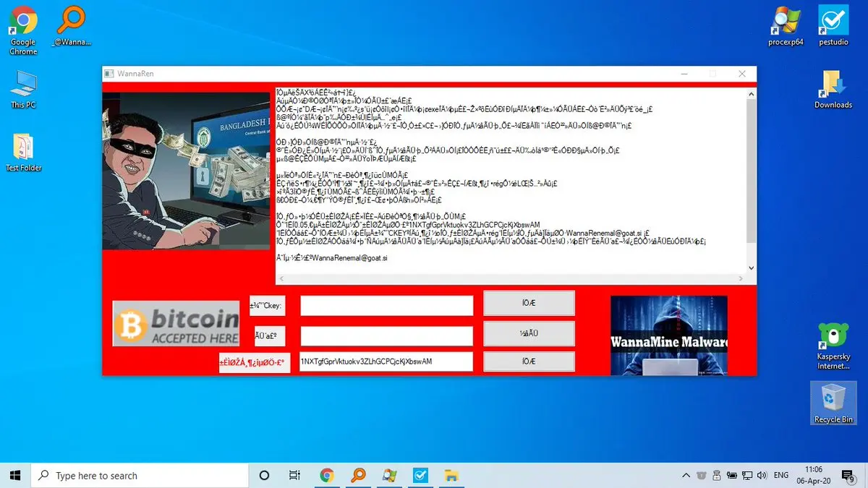
Task: Click the Ckey input field
Action: pyautogui.click(x=387, y=306)
